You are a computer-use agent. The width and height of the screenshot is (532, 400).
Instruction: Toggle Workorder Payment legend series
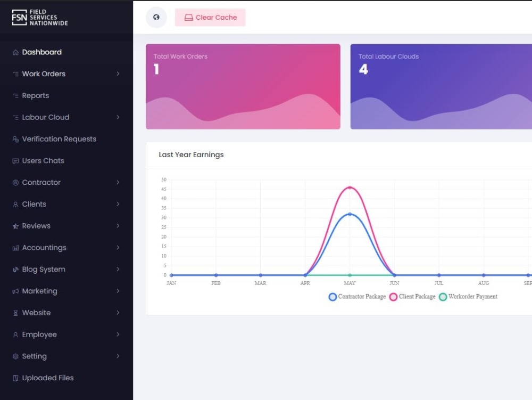(x=468, y=297)
